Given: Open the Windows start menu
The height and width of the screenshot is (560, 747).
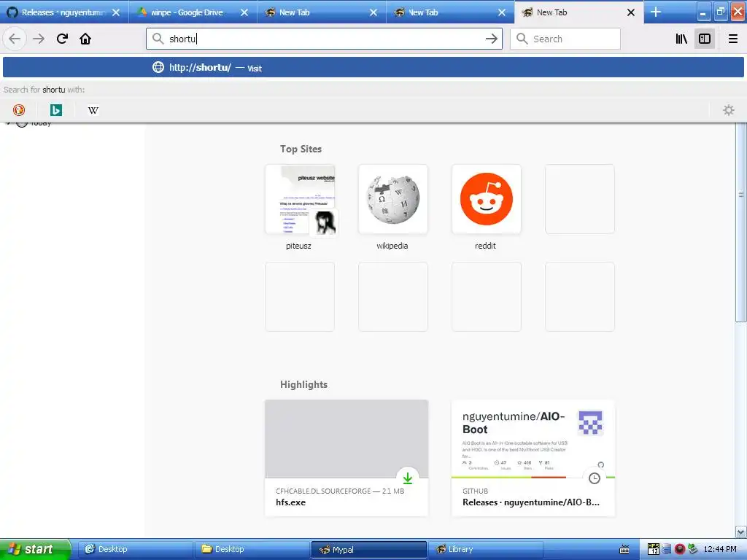Looking at the screenshot, I should click(x=35, y=549).
